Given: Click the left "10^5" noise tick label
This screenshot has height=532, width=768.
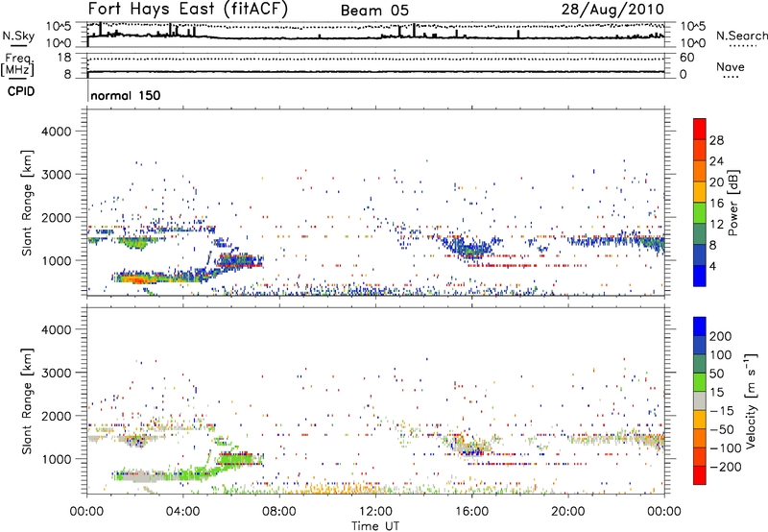Looking at the screenshot, I should [x=59, y=26].
